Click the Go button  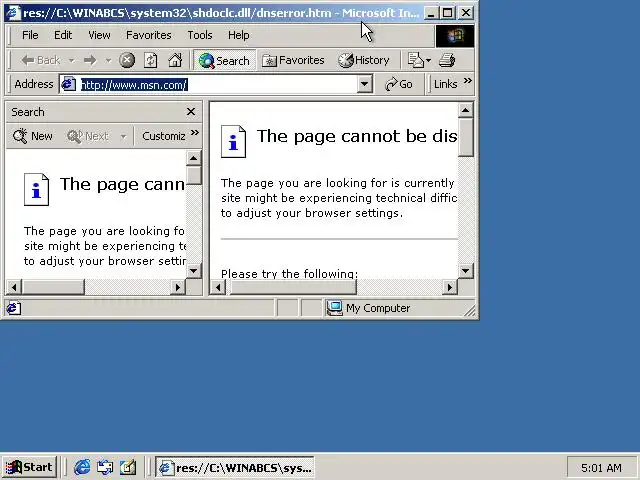pos(399,84)
